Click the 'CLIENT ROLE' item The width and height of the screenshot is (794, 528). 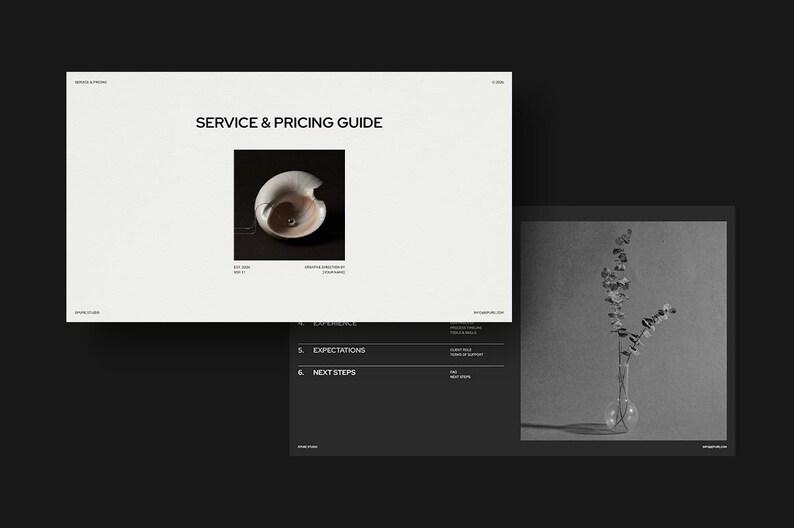(461, 350)
